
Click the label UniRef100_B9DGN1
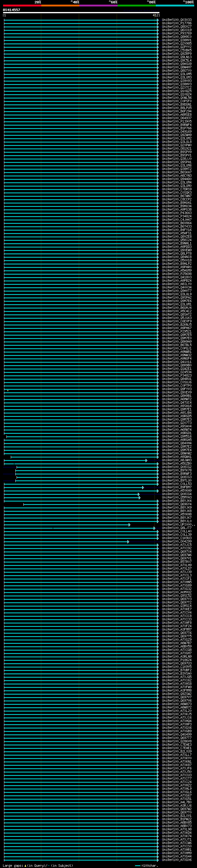(x=176, y=104)
